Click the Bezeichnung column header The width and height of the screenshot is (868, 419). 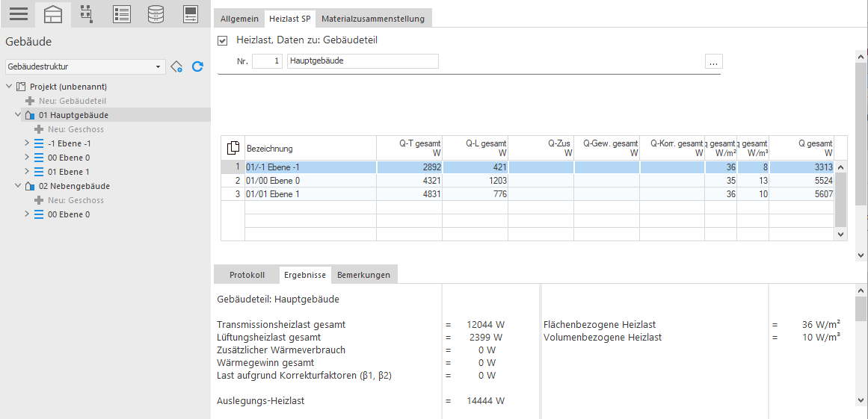[310, 148]
